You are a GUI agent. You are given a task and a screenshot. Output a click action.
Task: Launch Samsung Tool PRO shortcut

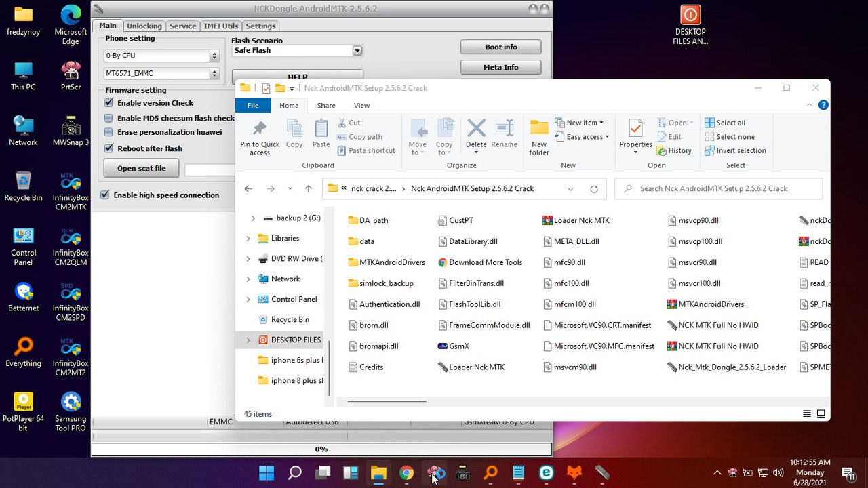[x=71, y=413]
